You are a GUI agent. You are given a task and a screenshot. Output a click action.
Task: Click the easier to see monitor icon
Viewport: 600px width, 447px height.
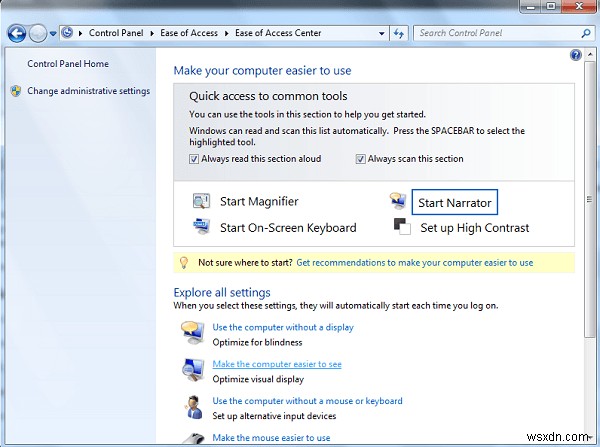point(193,370)
